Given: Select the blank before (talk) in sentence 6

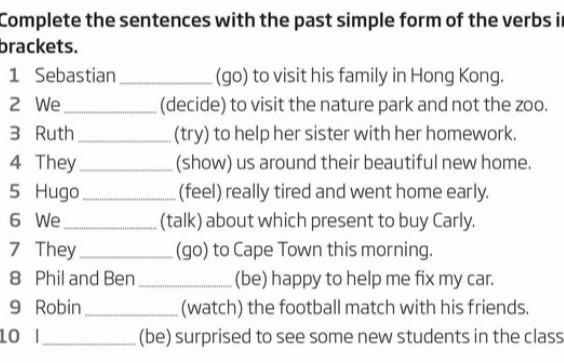Looking at the screenshot, I should tap(110, 227).
